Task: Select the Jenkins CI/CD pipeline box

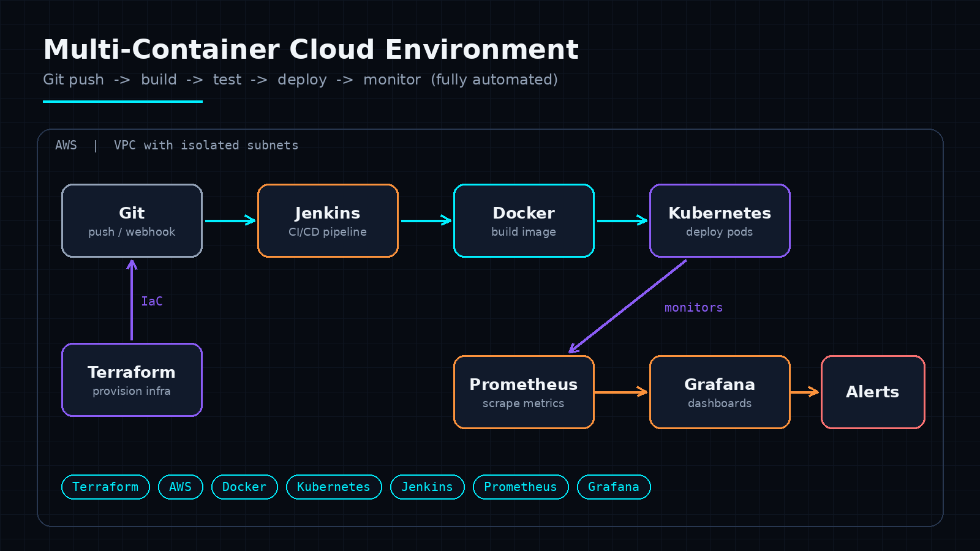Action: pos(328,220)
